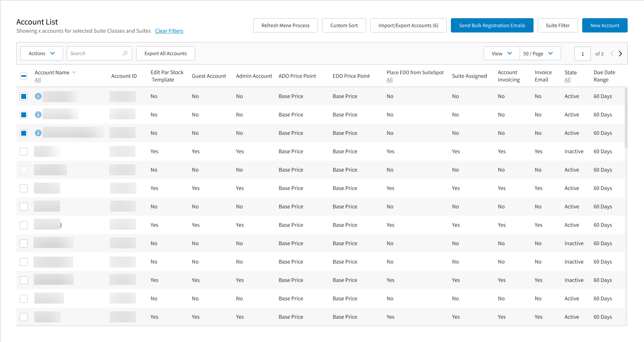644x342 pixels.
Task: Open Import/Export Accounts (6)
Action: (408, 25)
